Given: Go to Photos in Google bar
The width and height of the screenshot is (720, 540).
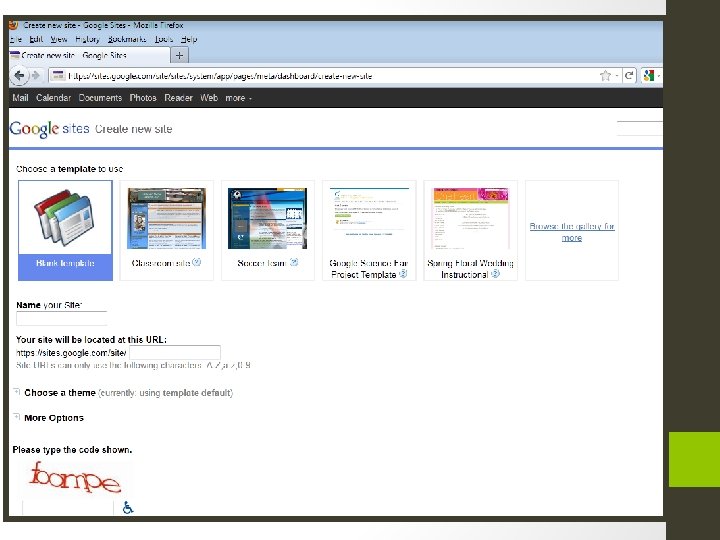Looking at the screenshot, I should (x=143, y=98).
